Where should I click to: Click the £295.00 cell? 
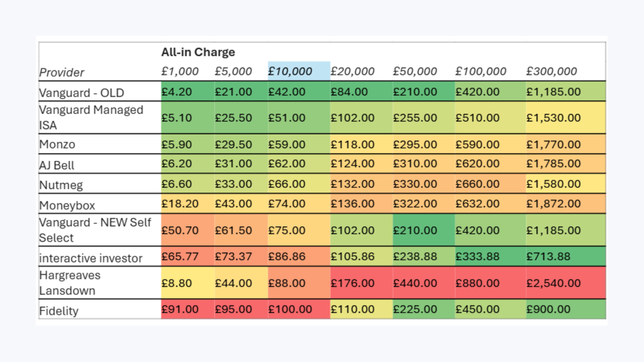tap(423, 144)
